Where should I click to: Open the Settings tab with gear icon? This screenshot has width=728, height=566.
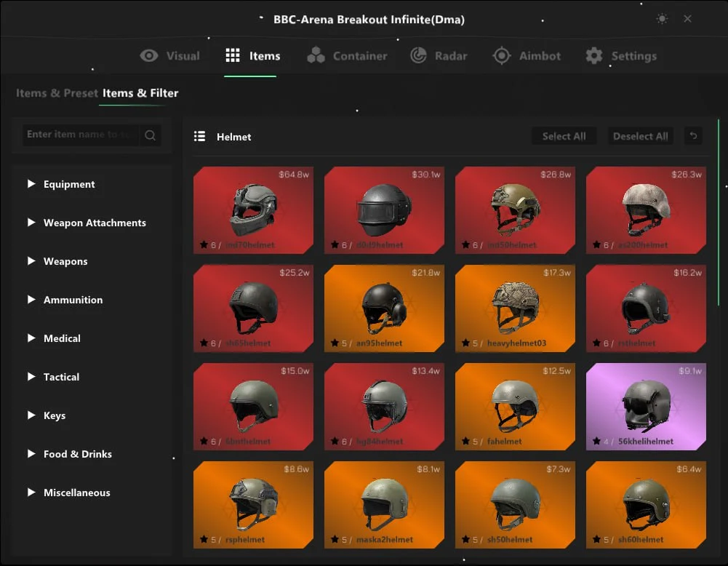click(621, 56)
